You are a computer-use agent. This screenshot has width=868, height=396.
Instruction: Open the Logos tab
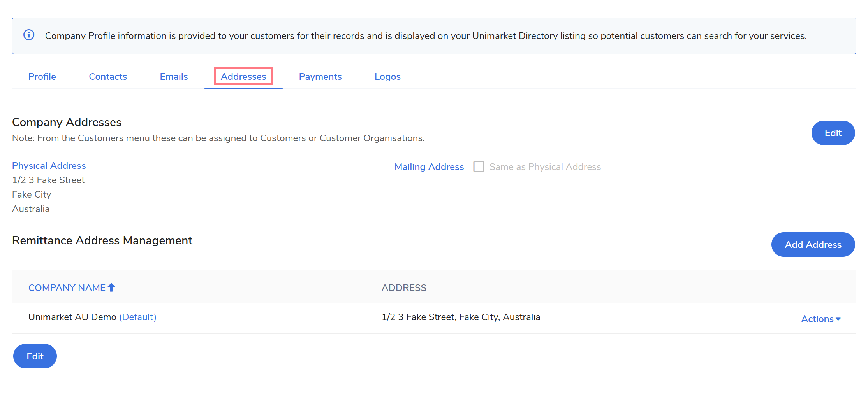(x=387, y=77)
